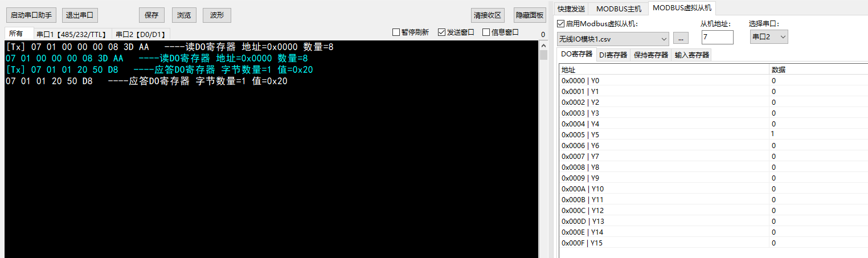Select row 0x0003 | Y3

pyautogui.click(x=713, y=113)
